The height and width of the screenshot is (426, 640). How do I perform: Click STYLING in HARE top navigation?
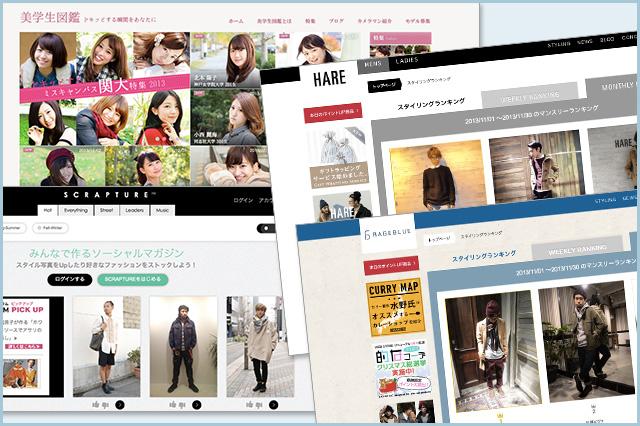559,44
